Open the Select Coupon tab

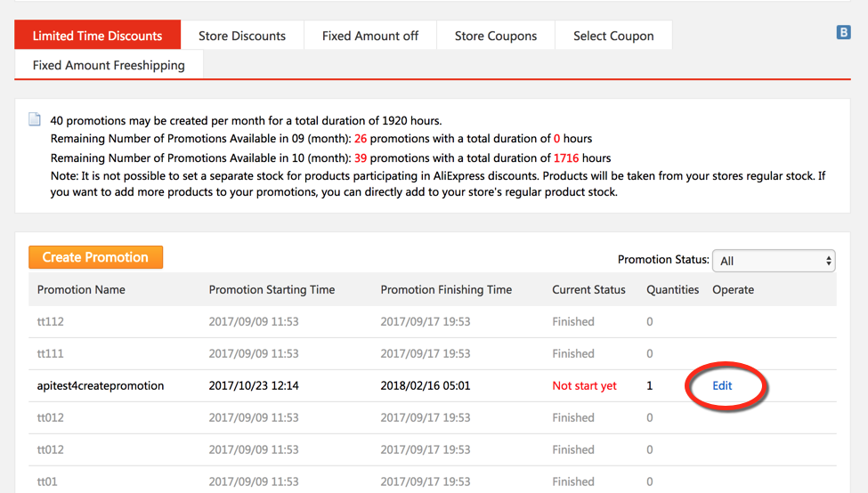click(613, 36)
